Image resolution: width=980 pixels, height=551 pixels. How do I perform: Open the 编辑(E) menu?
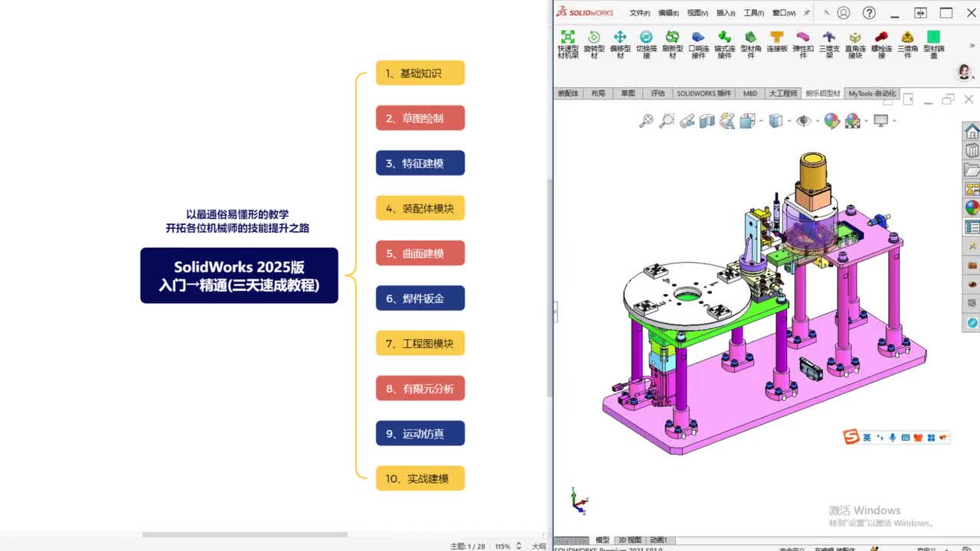(668, 13)
